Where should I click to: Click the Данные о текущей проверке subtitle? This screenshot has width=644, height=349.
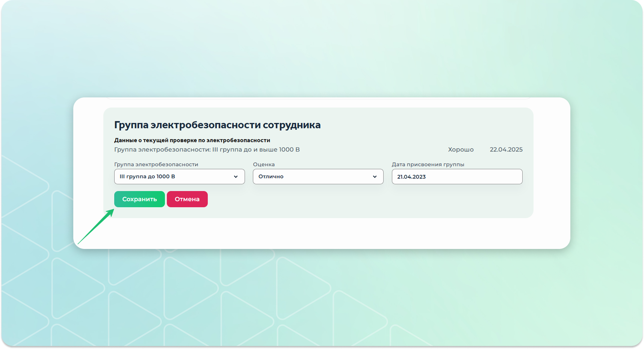click(192, 140)
